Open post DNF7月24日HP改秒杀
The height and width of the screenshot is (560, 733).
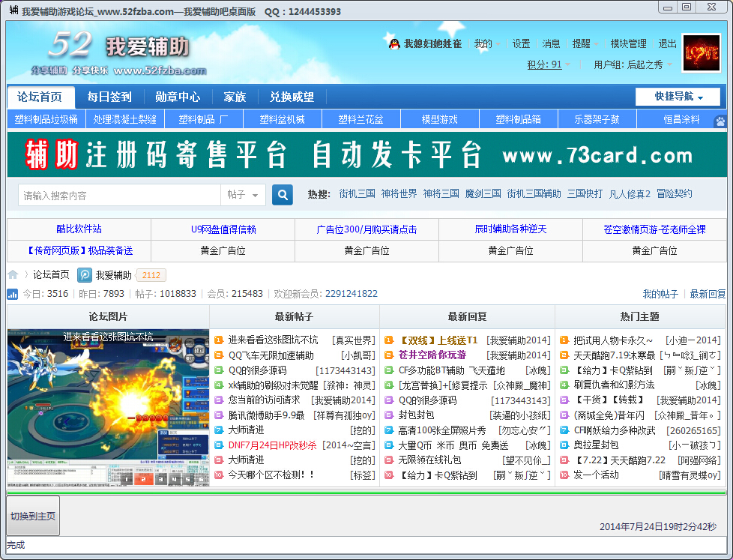coord(273,445)
